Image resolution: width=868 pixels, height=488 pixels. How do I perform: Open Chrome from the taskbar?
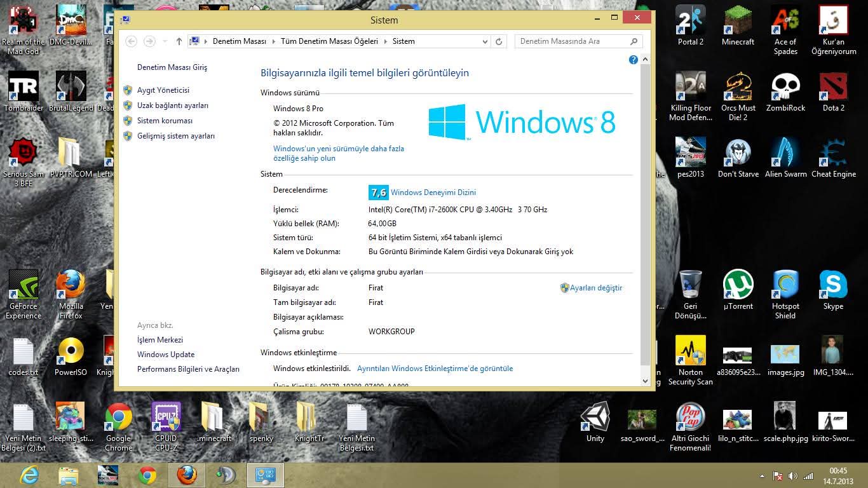pos(147,475)
